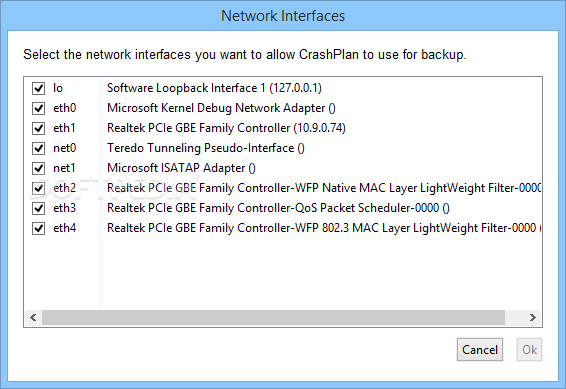Viewport: 566px width, 389px height.
Task: Uncheck the eth4 interface checkbox
Action: [x=38, y=228]
